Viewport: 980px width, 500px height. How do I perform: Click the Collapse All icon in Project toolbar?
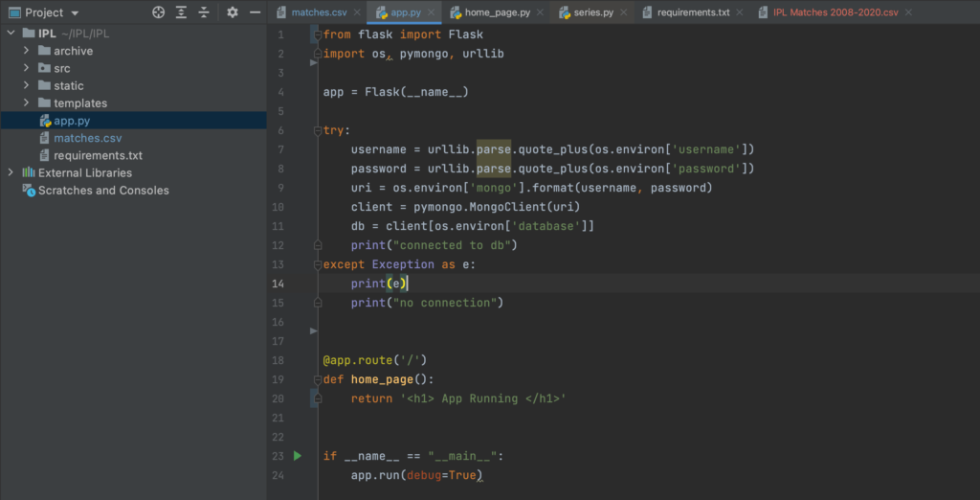[204, 12]
